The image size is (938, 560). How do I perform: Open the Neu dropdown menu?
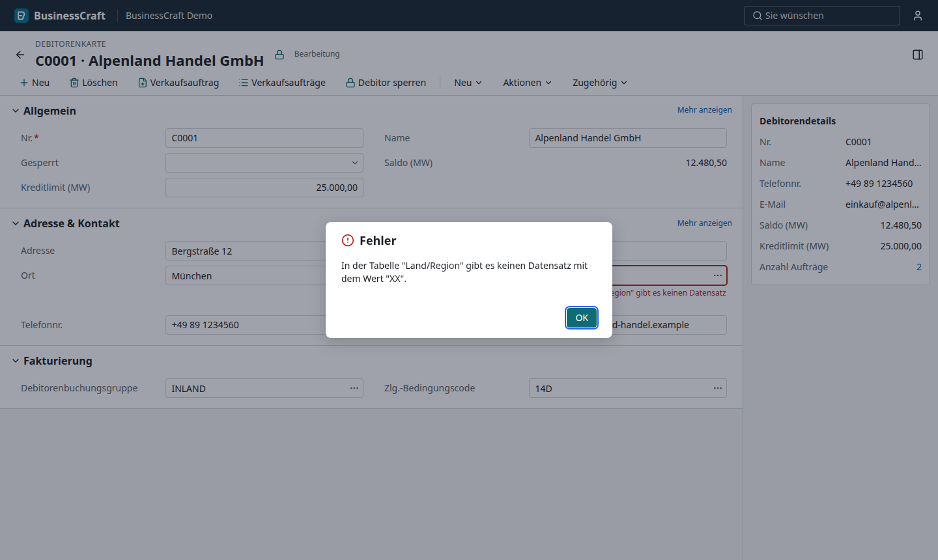(468, 83)
